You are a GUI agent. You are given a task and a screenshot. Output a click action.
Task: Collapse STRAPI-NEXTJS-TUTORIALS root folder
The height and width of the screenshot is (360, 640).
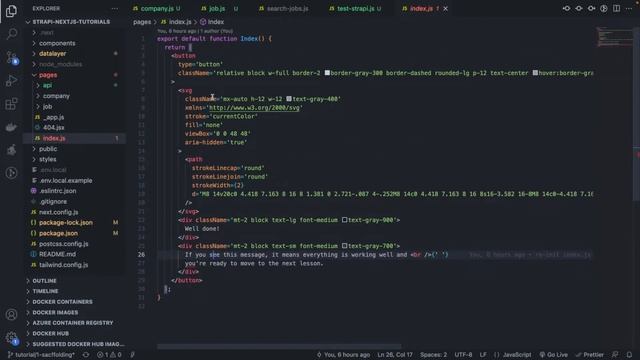click(71, 22)
